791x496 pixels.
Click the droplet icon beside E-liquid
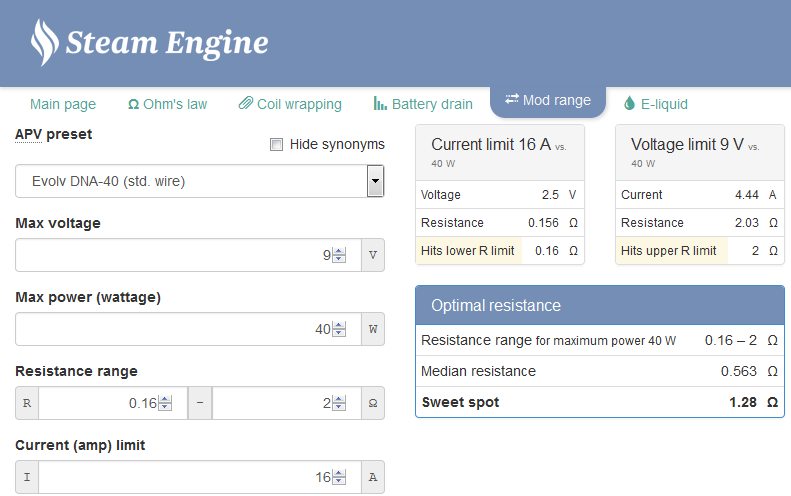[x=629, y=104]
